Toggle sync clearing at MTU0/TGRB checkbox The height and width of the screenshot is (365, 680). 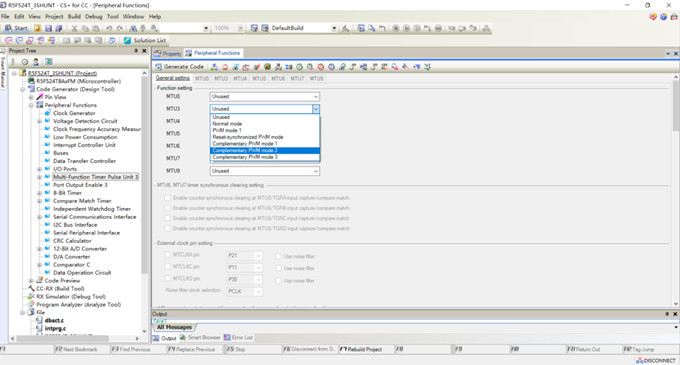pos(167,208)
